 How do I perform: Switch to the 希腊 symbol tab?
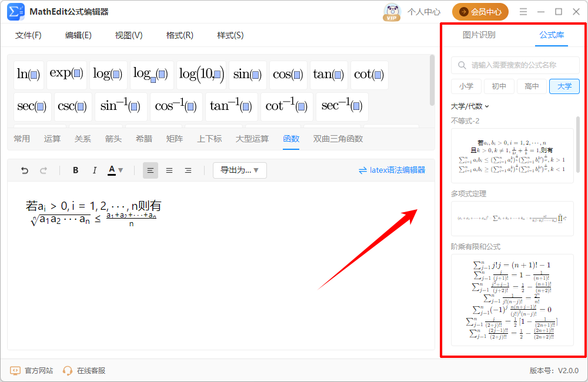pyautogui.click(x=144, y=139)
